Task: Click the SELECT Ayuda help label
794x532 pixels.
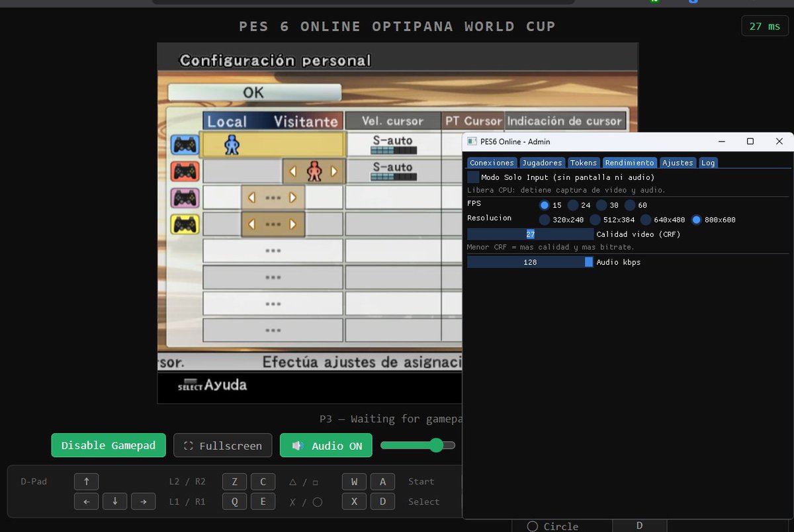Action: [x=212, y=385]
